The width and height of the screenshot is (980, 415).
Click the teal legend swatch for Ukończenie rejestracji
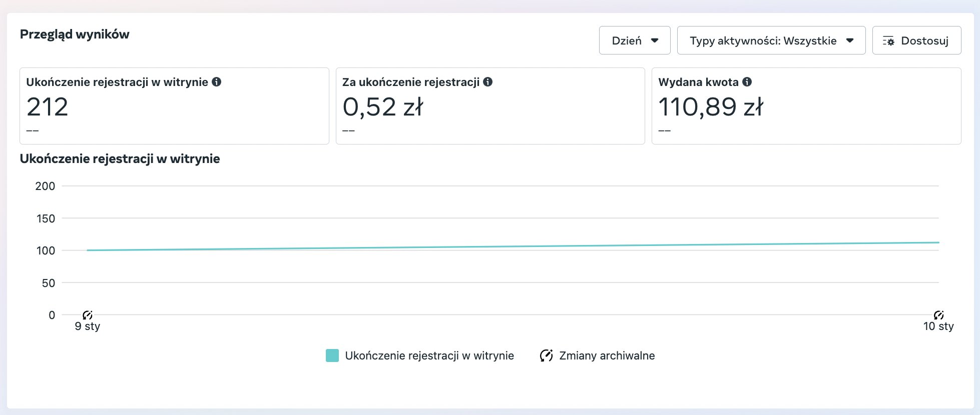pyautogui.click(x=332, y=355)
